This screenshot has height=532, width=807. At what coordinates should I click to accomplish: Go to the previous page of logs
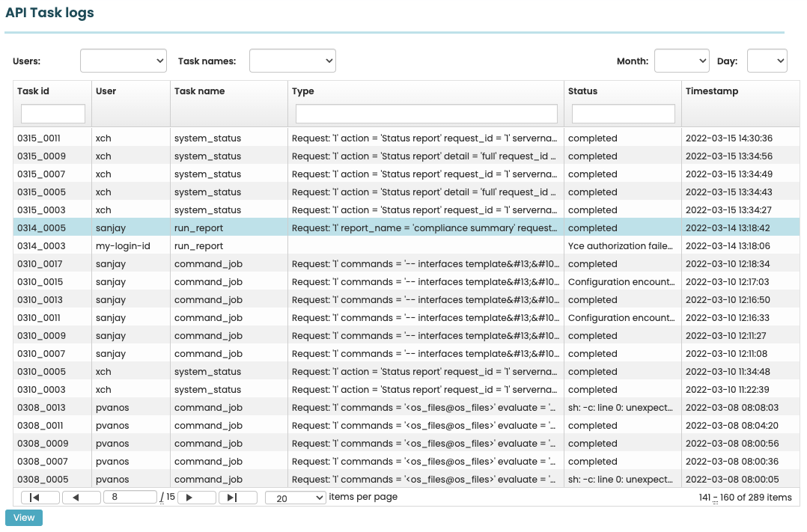[x=81, y=498]
